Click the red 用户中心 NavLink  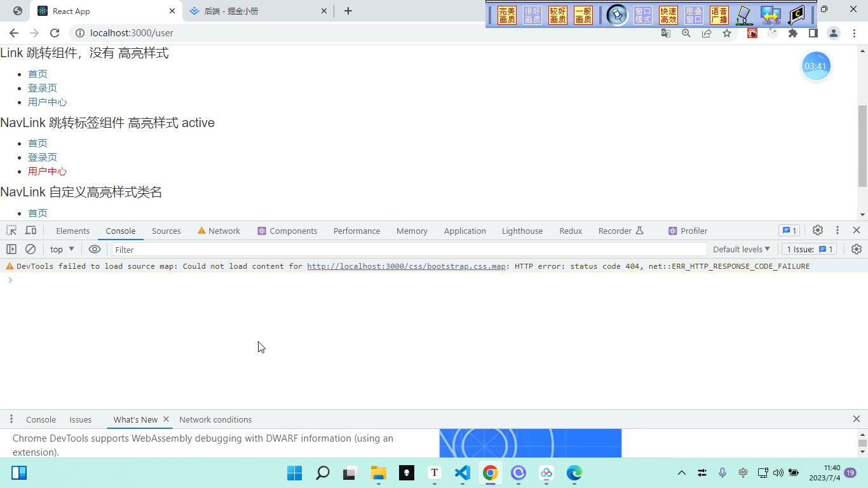(47, 171)
